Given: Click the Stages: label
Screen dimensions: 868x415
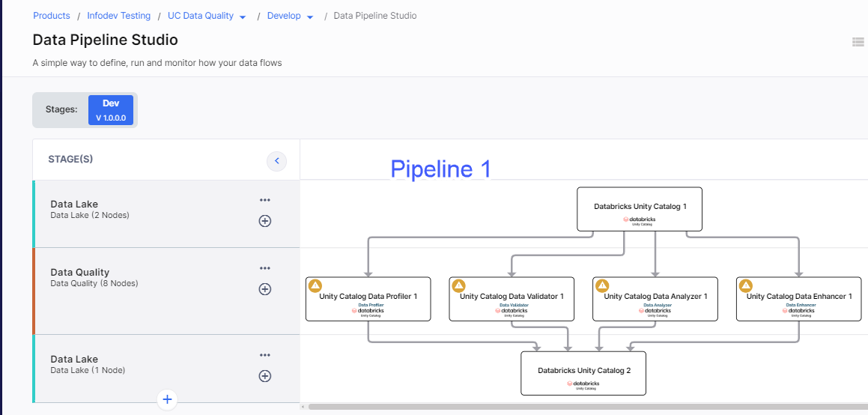Looking at the screenshot, I should [x=61, y=109].
